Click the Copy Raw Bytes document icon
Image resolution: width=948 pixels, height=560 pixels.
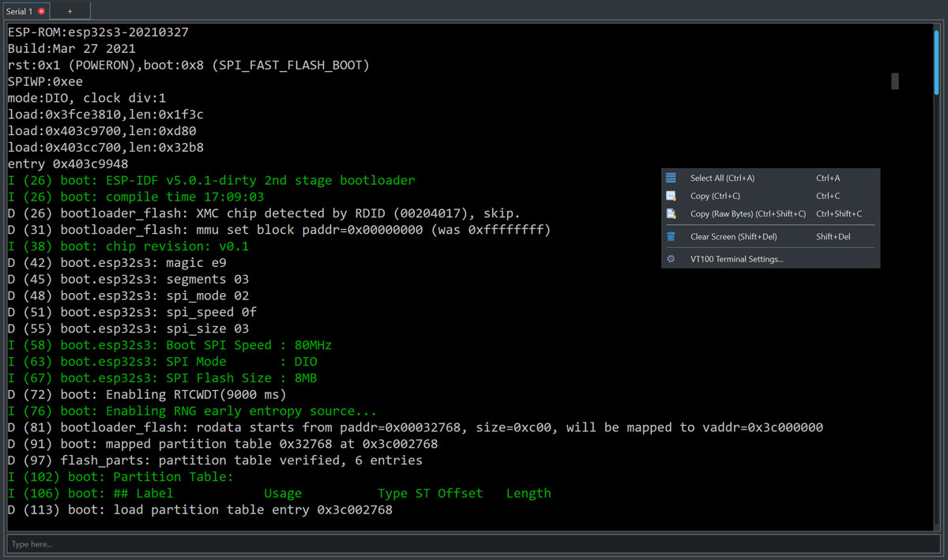tap(672, 213)
